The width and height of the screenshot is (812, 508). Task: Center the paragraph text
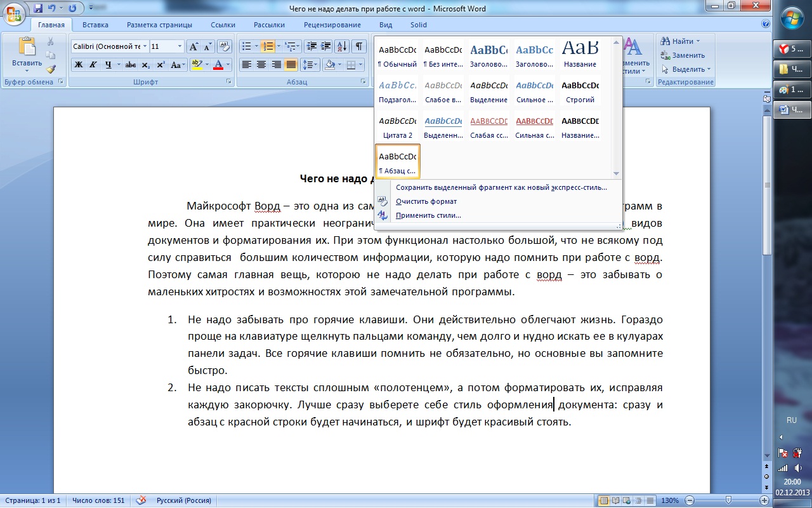[261, 65]
